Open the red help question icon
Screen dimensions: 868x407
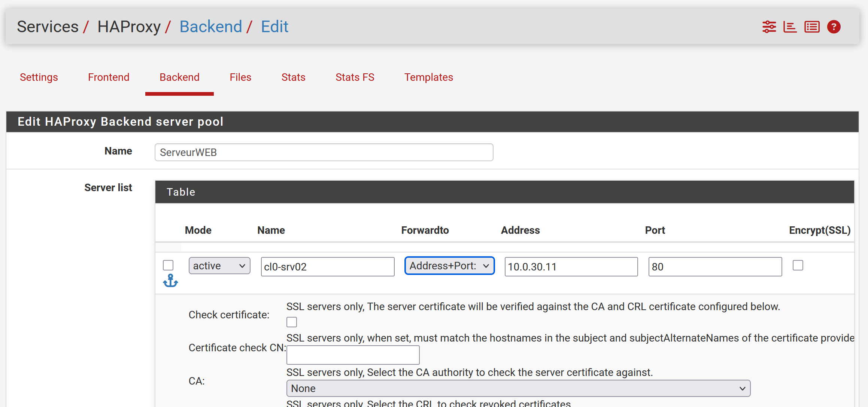[834, 27]
